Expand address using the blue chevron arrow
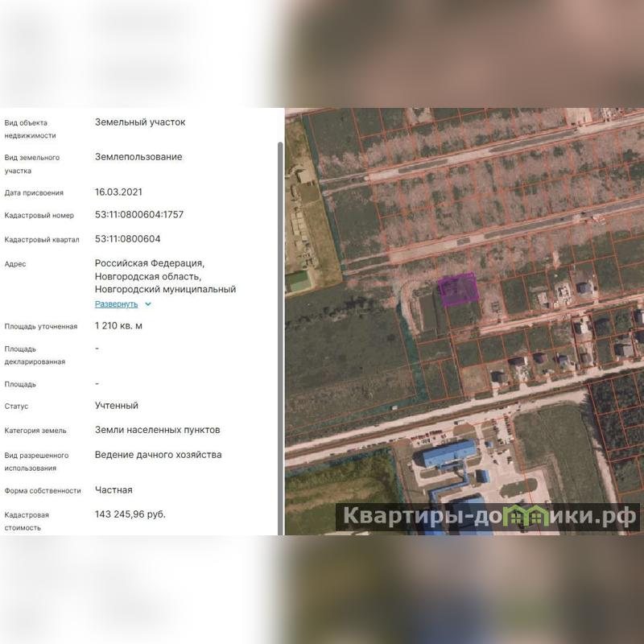This screenshot has width=644, height=644. 148,304
